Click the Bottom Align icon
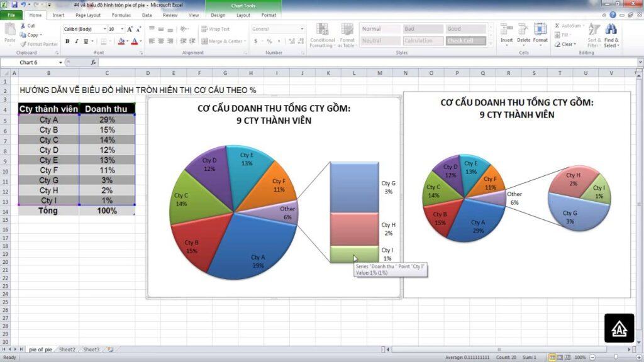Image resolution: width=644 pixels, height=362 pixels. pos(170,29)
